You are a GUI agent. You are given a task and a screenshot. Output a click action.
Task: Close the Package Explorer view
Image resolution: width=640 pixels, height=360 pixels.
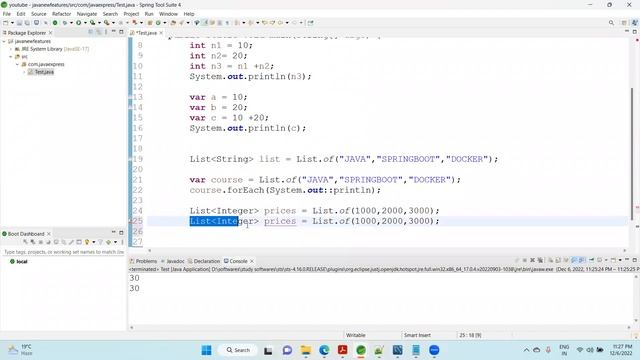coord(51,33)
